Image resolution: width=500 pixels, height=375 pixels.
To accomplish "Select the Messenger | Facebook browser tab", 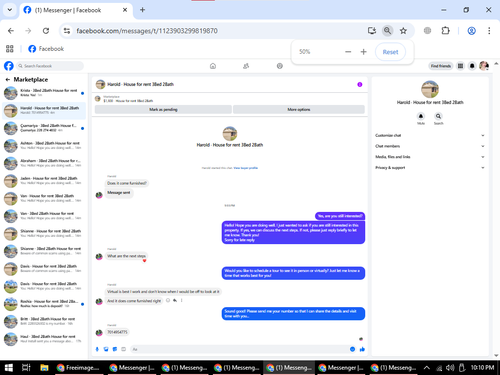I will click(x=76, y=10).
